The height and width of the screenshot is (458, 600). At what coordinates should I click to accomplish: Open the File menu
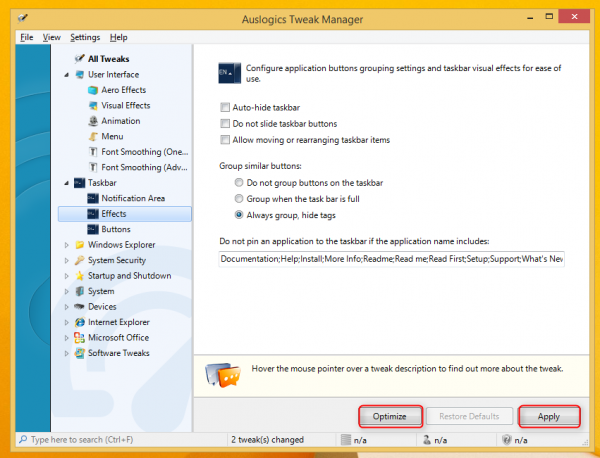(x=26, y=37)
